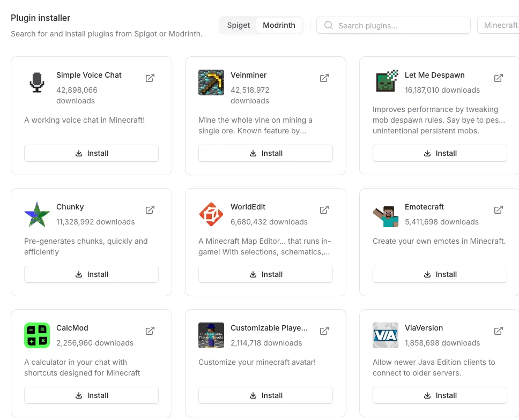
Task: Install the Chunky plugin
Action: [x=91, y=274]
